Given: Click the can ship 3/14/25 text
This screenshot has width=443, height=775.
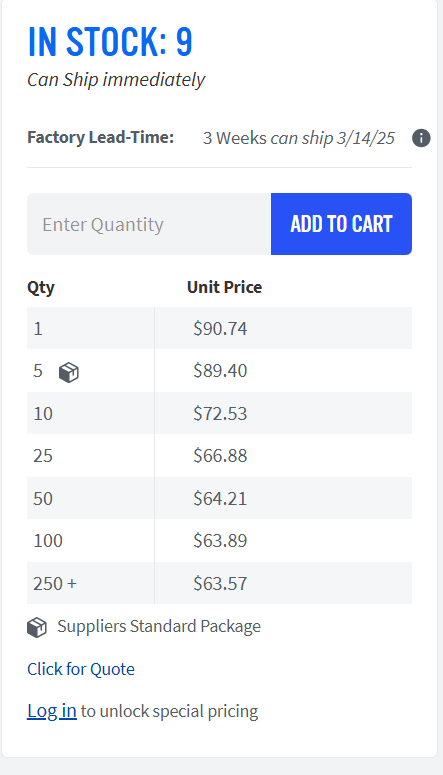Looking at the screenshot, I should coord(333,138).
